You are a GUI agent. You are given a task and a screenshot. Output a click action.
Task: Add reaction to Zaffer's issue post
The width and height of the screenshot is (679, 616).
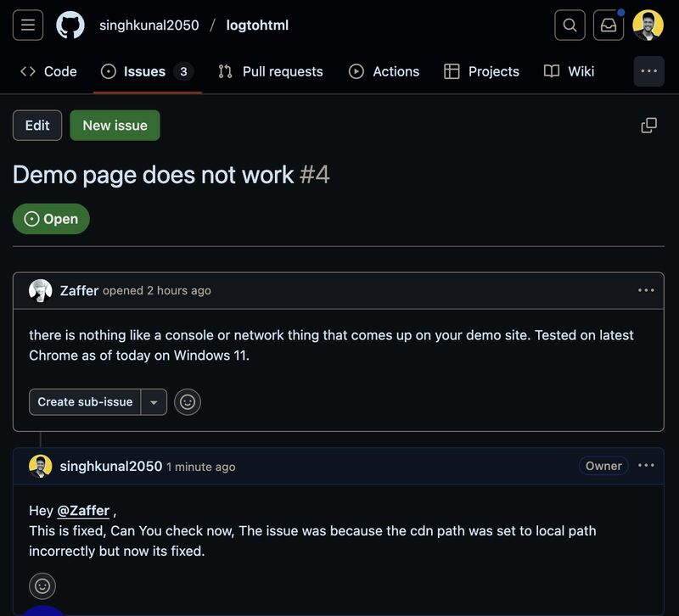click(x=188, y=401)
